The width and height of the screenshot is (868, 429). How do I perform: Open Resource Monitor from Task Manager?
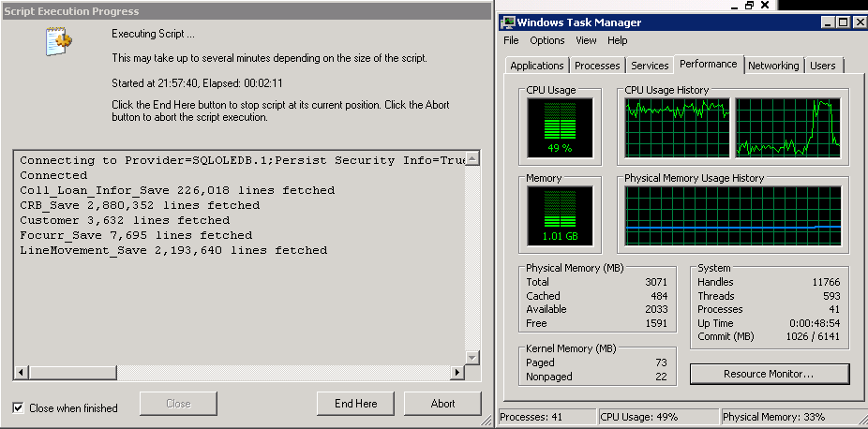coord(770,374)
